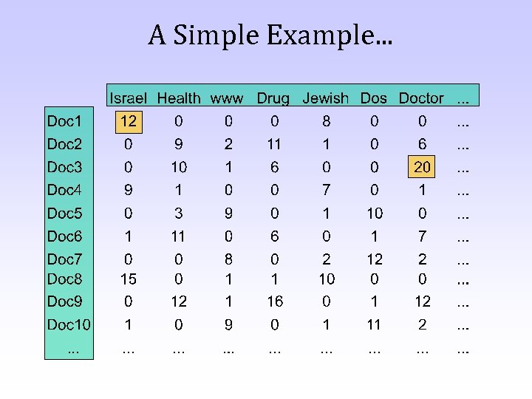Click the highlighted 20 cell under Doctor
The image size is (532, 399).
coord(422,167)
